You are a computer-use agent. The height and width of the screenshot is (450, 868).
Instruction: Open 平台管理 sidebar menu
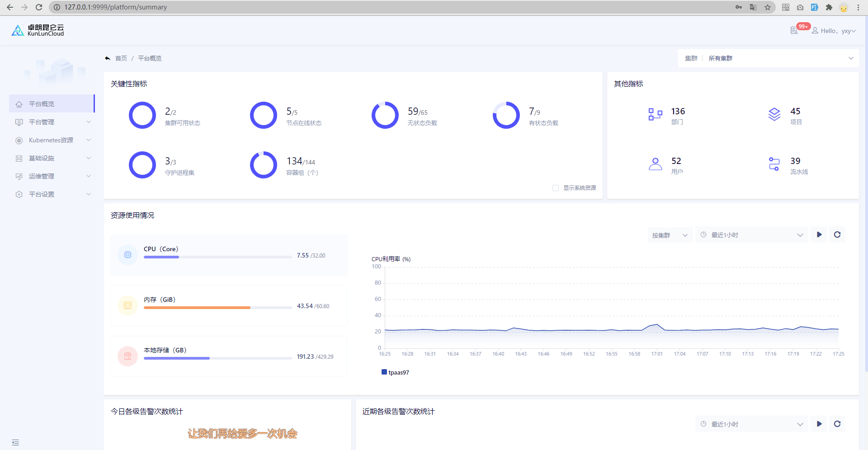tap(52, 122)
